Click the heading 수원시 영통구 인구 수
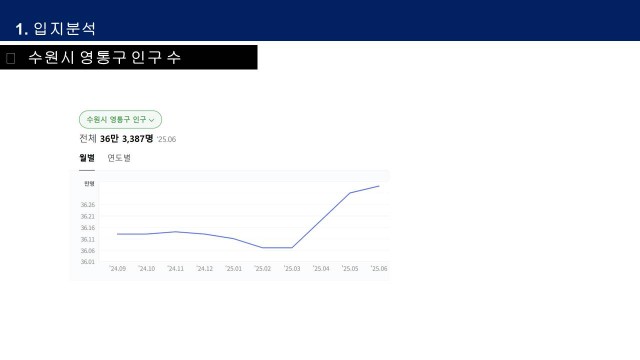Screen dimensions: 640x360 pos(104,57)
